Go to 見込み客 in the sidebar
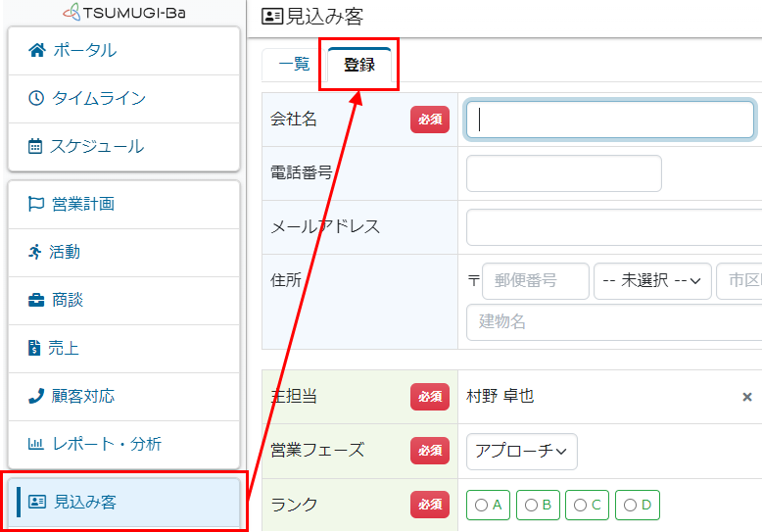 pyautogui.click(x=84, y=502)
